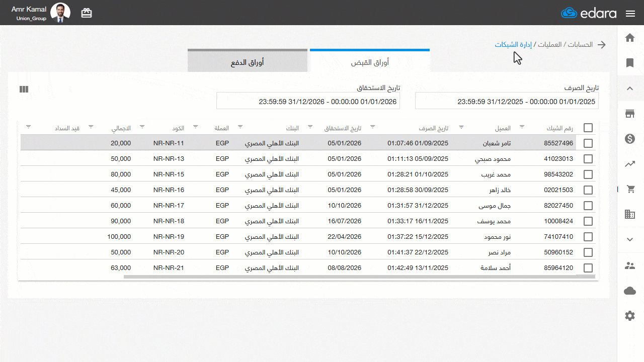Open filter for العميل column
The width and height of the screenshot is (644, 362).
(461, 127)
